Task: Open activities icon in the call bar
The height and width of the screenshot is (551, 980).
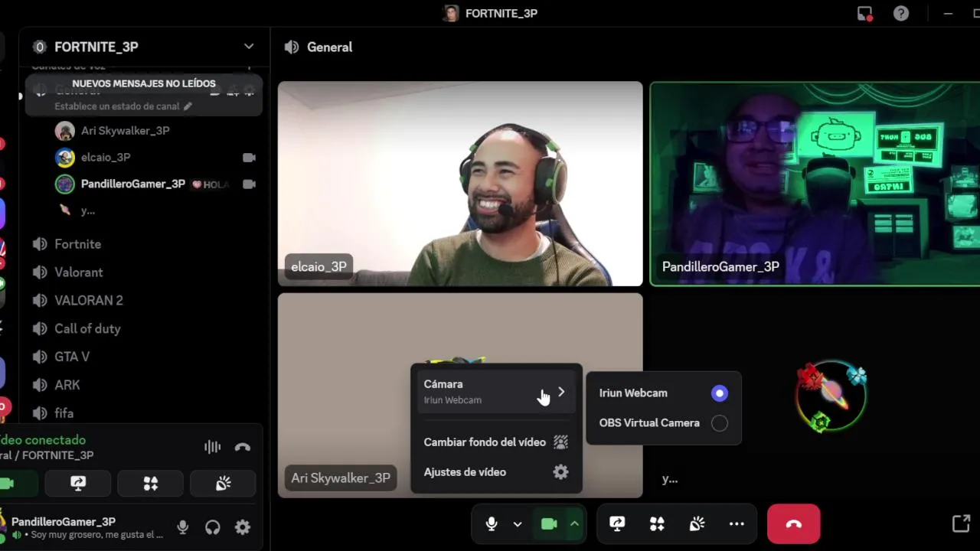Action: [x=657, y=524]
